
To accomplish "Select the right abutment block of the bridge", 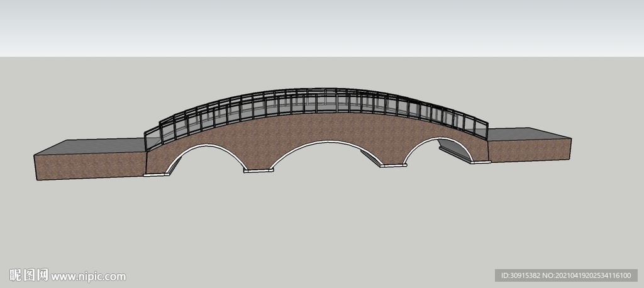I will tap(530, 145).
